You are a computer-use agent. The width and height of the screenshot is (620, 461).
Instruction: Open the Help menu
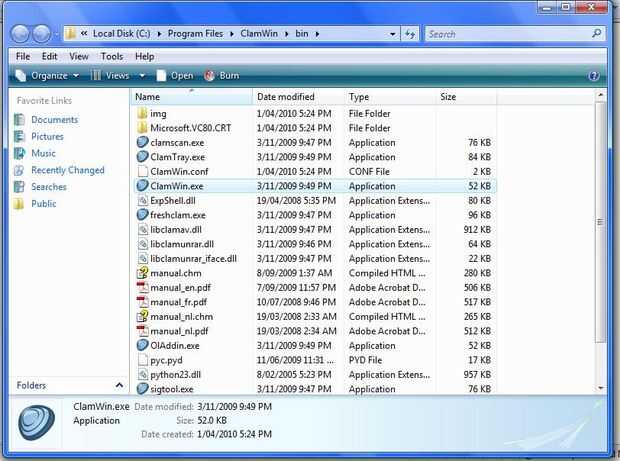pos(144,57)
